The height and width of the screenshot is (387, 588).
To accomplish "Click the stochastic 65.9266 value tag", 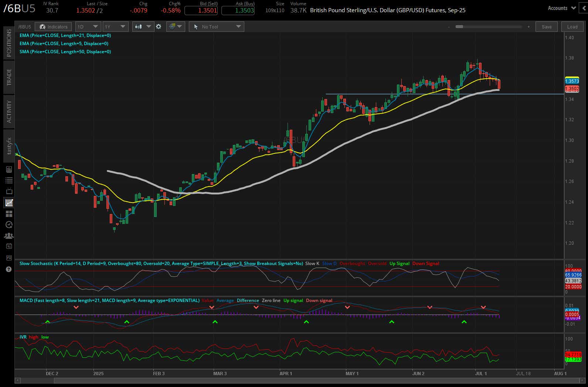I will [x=573, y=275].
